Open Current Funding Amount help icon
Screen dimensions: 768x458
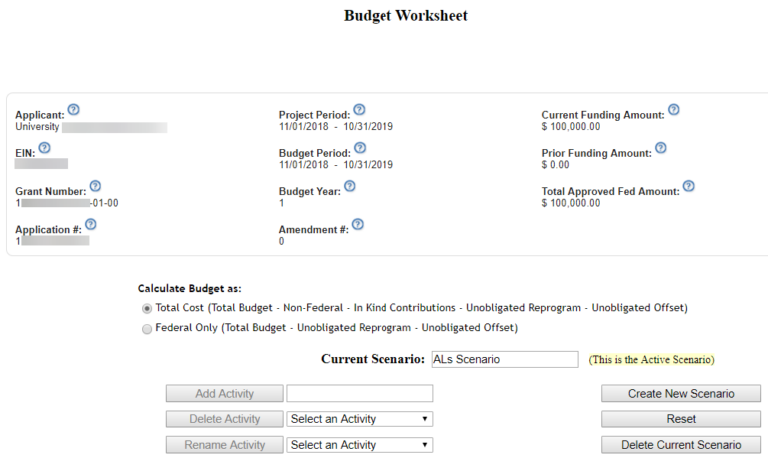(673, 110)
